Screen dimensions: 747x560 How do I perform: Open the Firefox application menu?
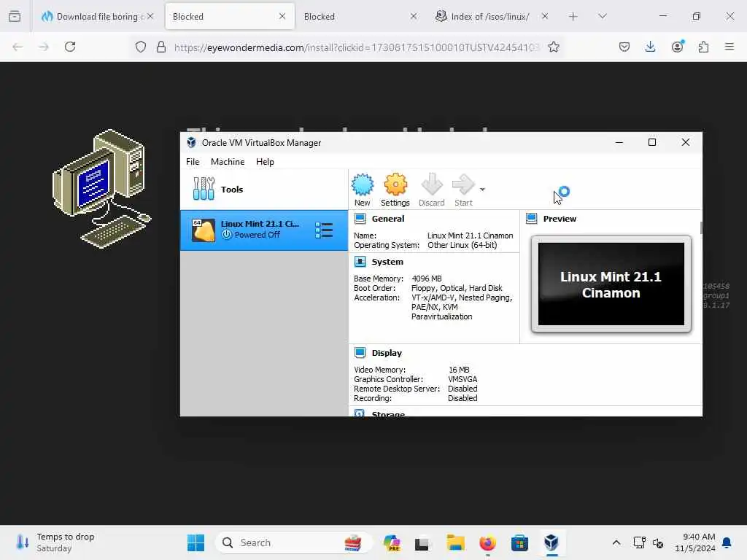click(729, 47)
